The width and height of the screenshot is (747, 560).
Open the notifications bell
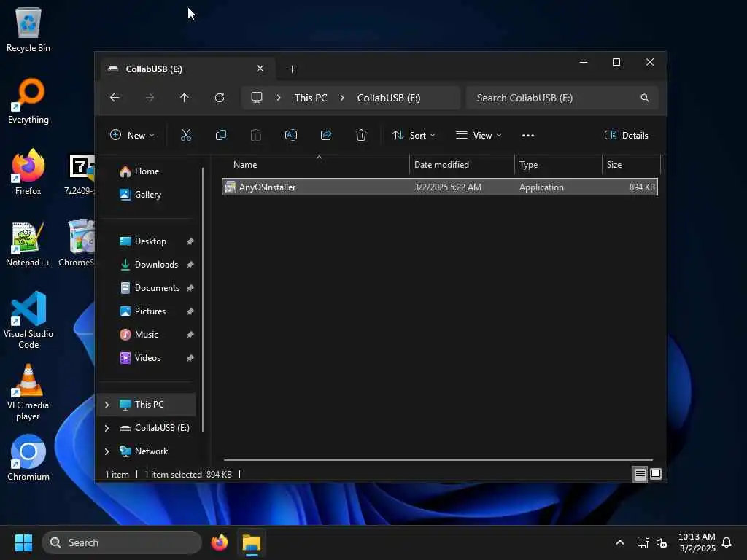[727, 542]
